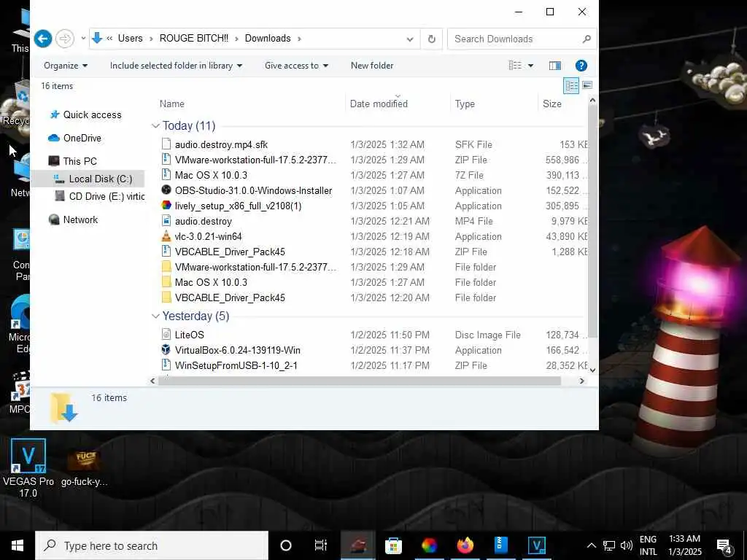Refresh the Downloads folder view
The width and height of the screenshot is (747, 560).
[432, 39]
